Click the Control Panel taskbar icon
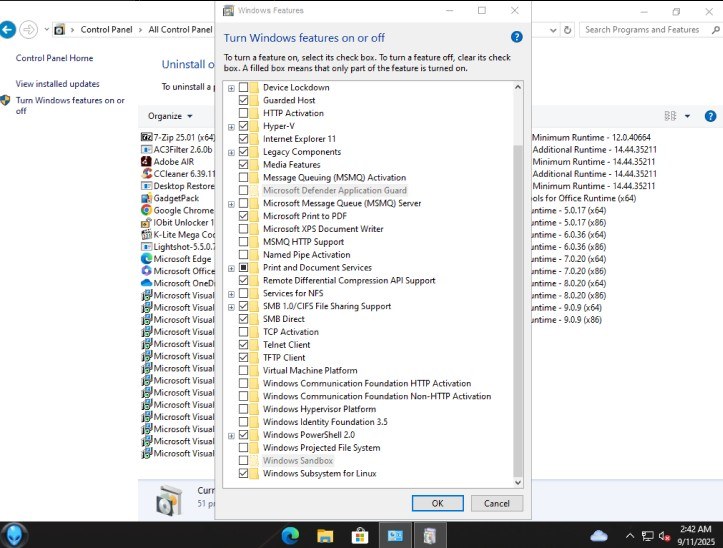Image resolution: width=723 pixels, height=548 pixels. coord(395,536)
